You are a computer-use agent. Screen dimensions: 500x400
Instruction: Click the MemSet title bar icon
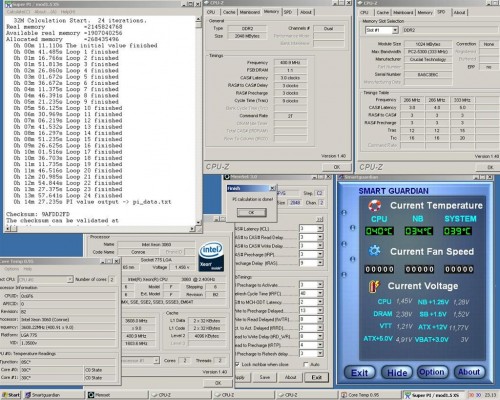pos(227,177)
